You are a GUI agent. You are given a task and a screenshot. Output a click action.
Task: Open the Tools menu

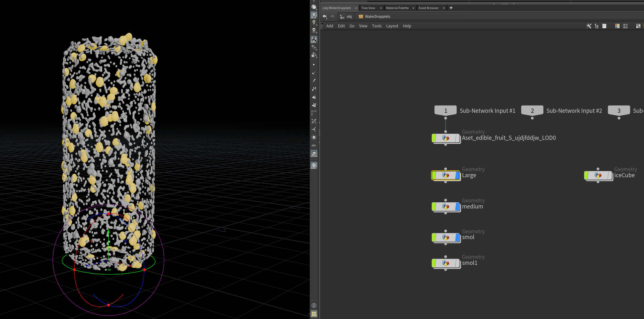coord(377,26)
